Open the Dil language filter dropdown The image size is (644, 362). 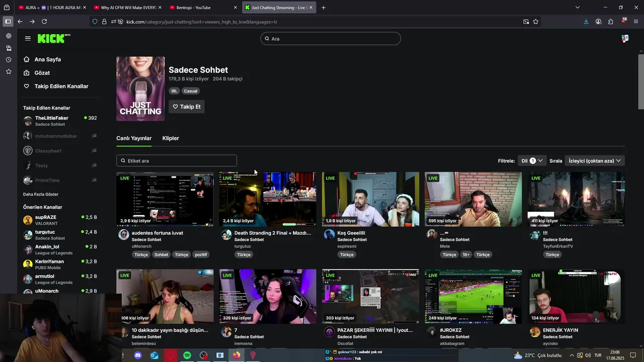click(x=532, y=161)
